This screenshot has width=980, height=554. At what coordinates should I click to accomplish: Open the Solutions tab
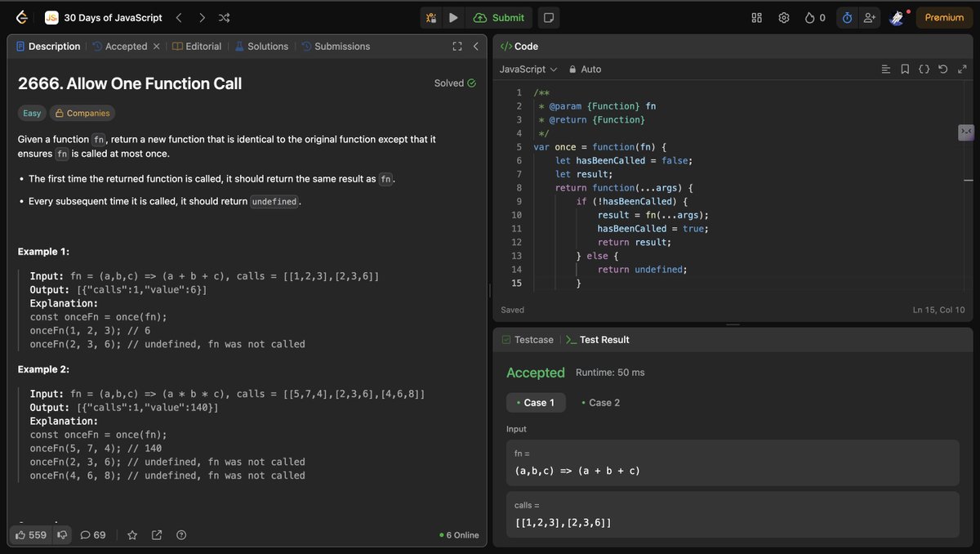(x=261, y=47)
